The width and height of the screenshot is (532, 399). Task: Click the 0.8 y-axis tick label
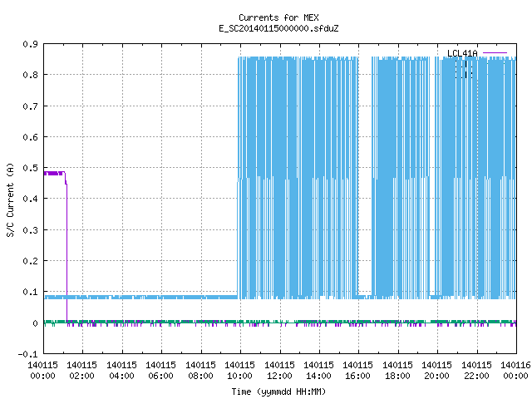[30, 75]
